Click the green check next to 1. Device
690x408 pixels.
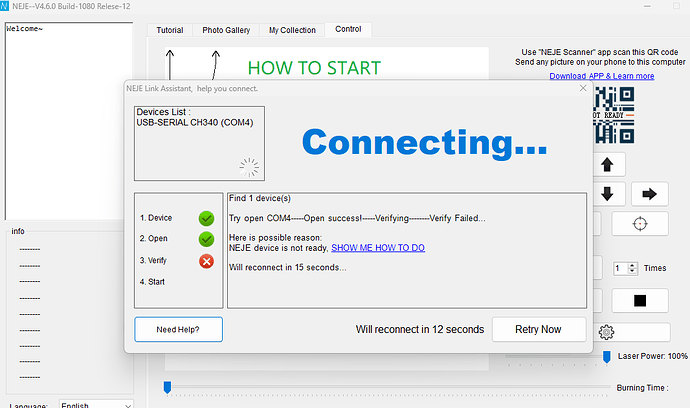point(206,218)
